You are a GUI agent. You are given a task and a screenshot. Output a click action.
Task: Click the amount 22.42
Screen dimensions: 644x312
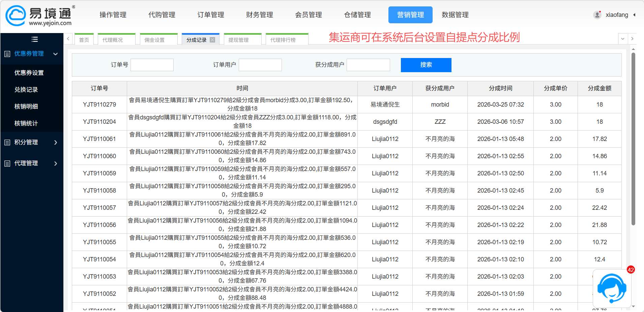[x=599, y=208]
